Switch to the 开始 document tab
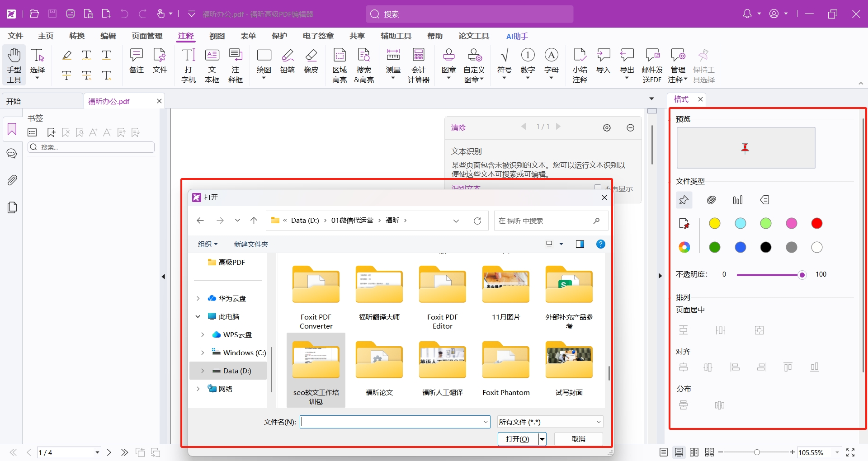This screenshot has height=461, width=868. (42, 101)
